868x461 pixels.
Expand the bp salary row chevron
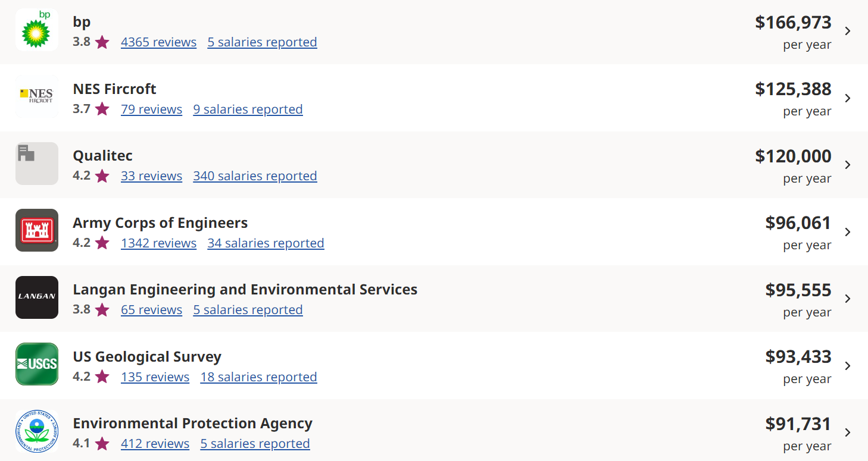click(x=848, y=32)
